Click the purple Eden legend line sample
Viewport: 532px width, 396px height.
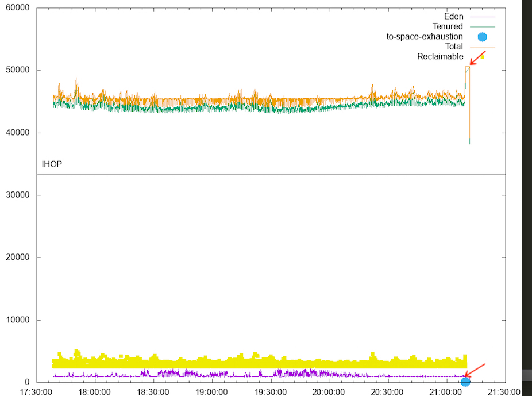(483, 17)
